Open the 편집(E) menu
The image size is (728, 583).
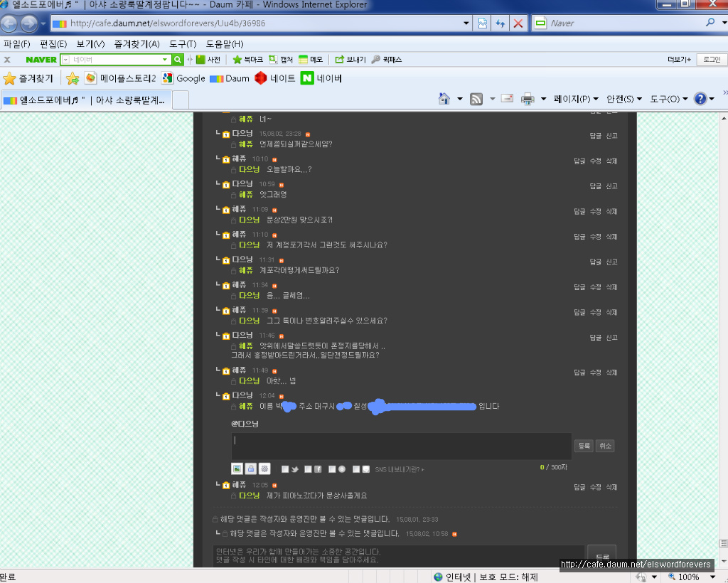(x=53, y=44)
